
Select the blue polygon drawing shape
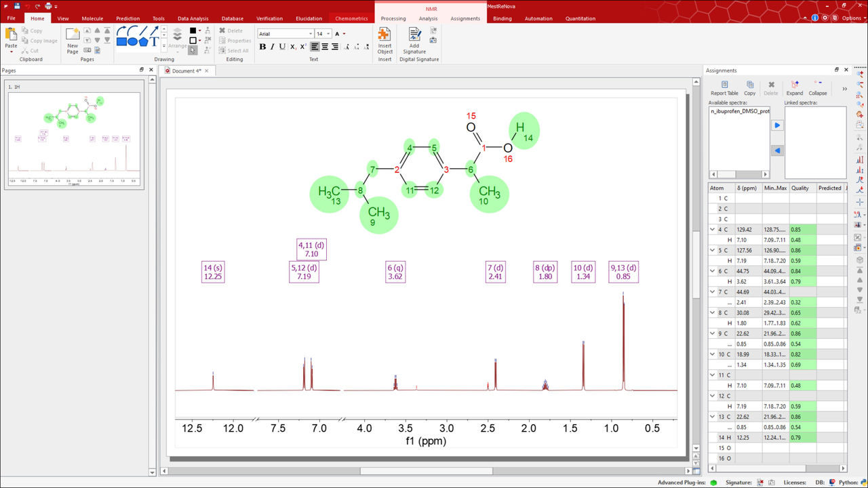pos(143,42)
